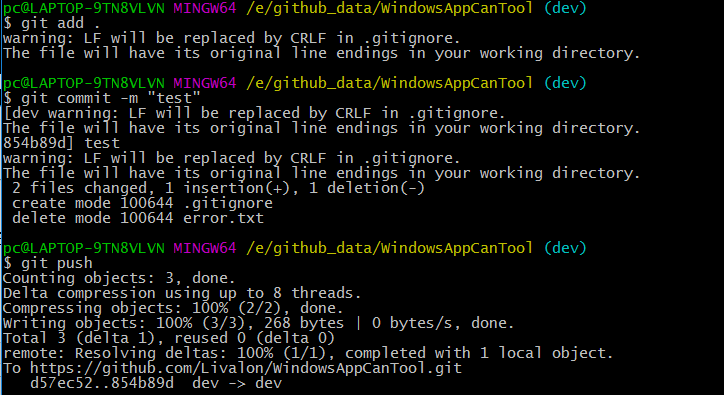Click "delete mode 100644 error.txt" line
This screenshot has width=725, height=395.
138,218
